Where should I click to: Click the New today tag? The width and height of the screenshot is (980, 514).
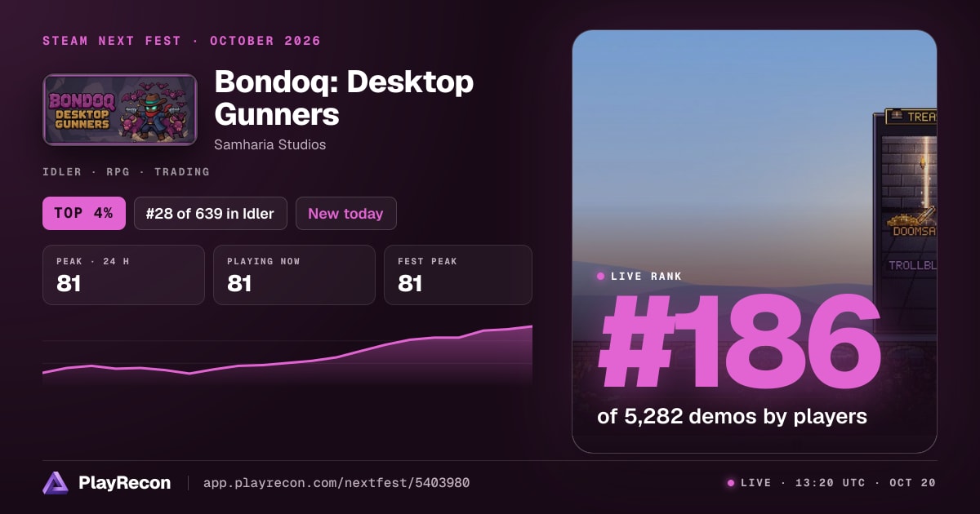tap(345, 214)
